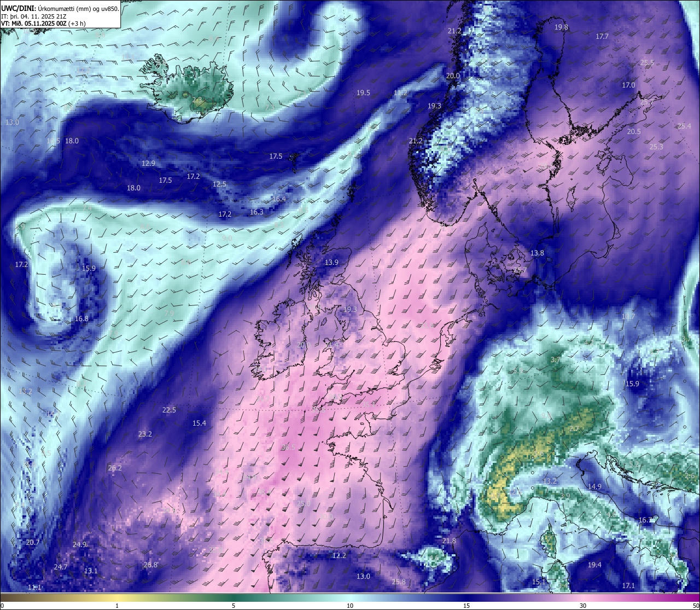Click the 17.1 value label
Screen dimensions: 700x610
tap(629, 585)
